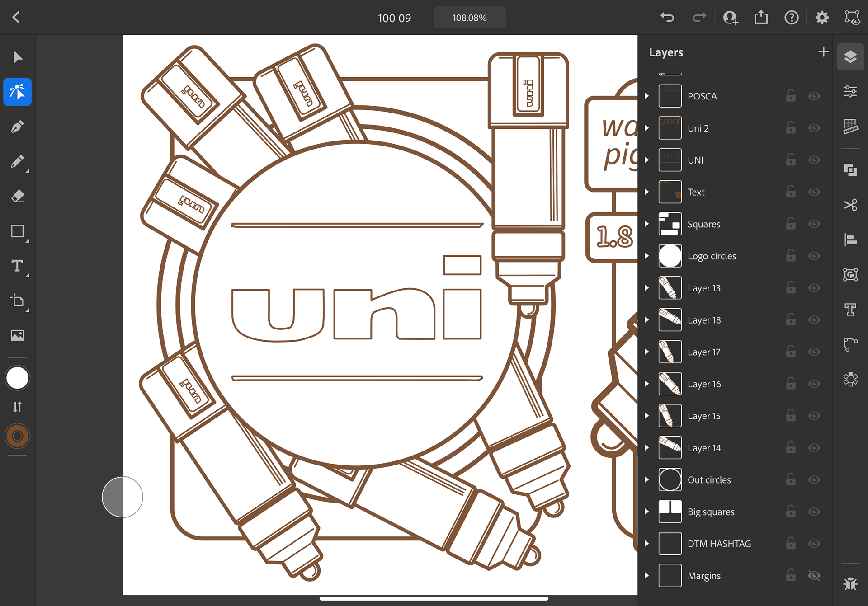
Task: Open the white fill color swatch
Action: 18,378
